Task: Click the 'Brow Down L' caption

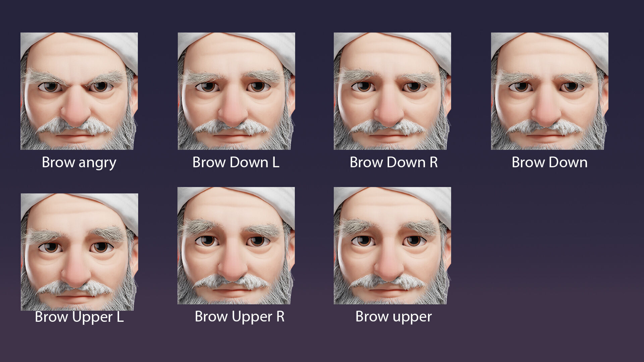Action: tap(236, 163)
